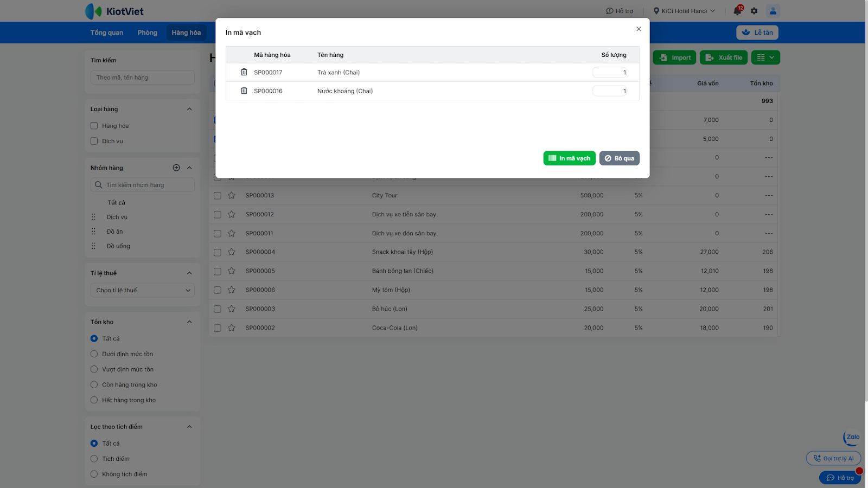This screenshot has height=488, width=868.
Task: Select the Dịch vụ product group
Action: (x=117, y=217)
